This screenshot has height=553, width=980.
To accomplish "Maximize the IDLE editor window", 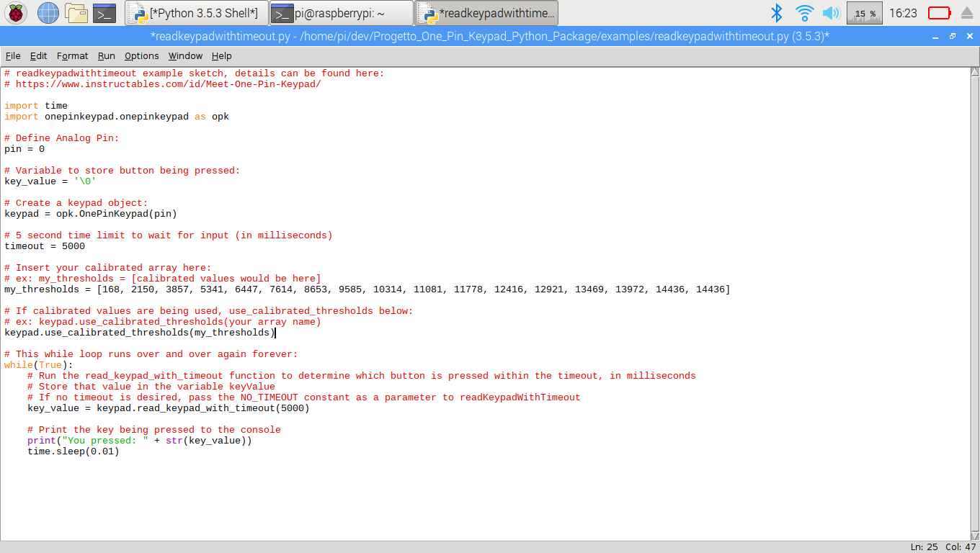I will [952, 36].
